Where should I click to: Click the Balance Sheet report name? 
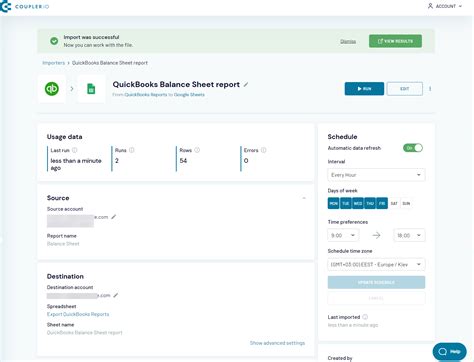point(63,244)
